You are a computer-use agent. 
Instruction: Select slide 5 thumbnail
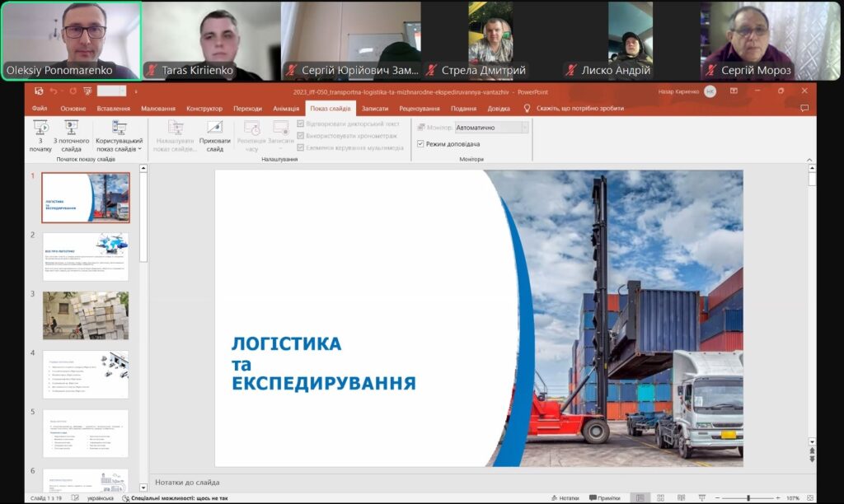click(x=86, y=433)
